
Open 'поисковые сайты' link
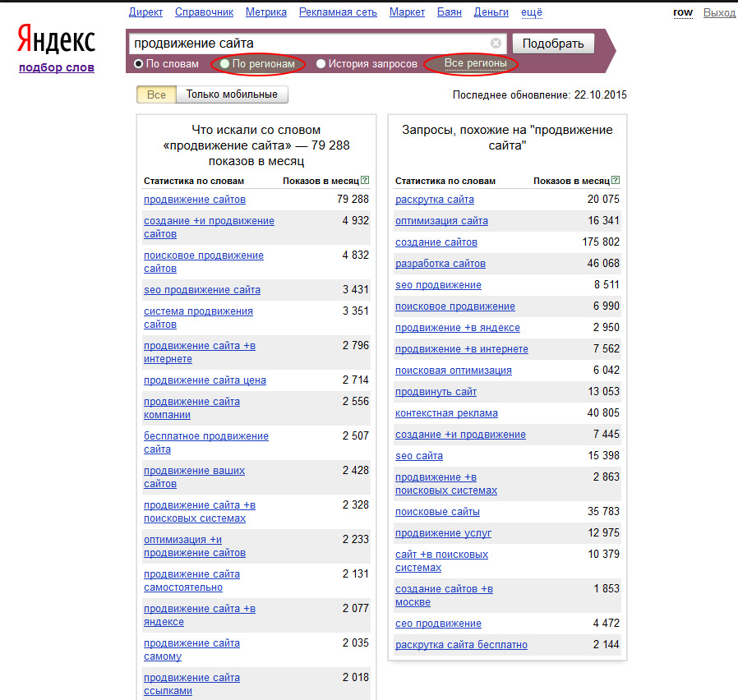(437, 512)
